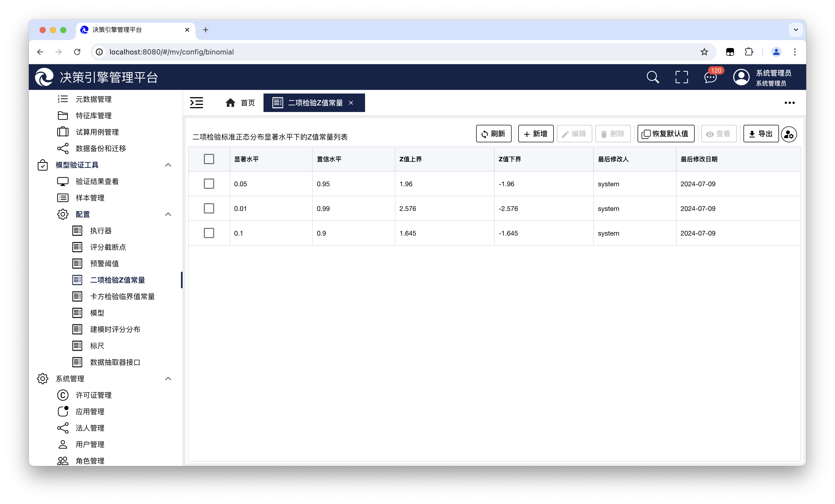Open messages icon with 120 badge
Viewport: 835px width, 504px height.
(x=711, y=77)
